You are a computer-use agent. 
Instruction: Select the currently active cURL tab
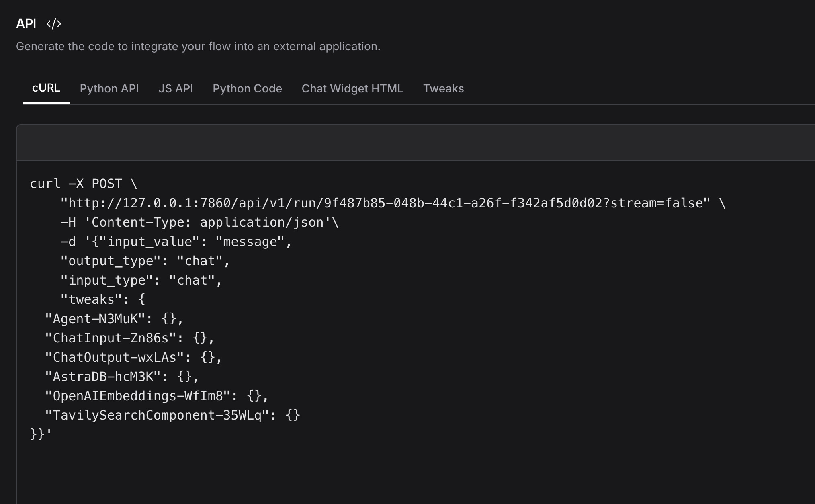point(46,88)
